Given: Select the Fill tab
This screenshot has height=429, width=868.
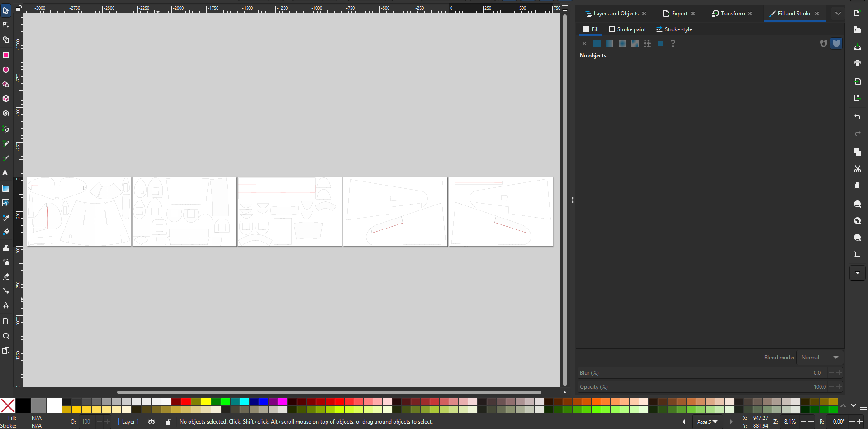Looking at the screenshot, I should [591, 29].
